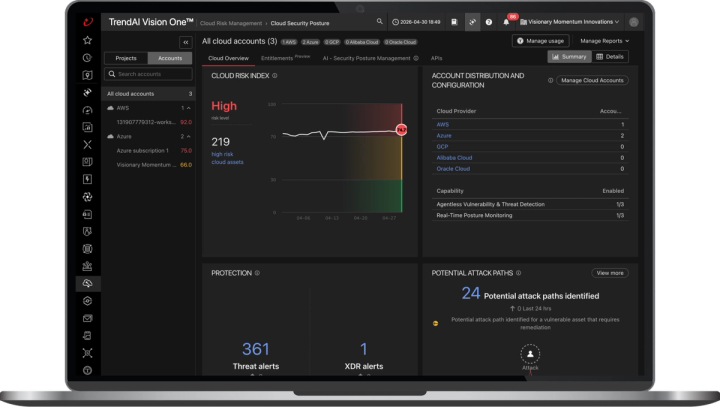Click info icon beside Manage Cloud Accounts
The image size is (720, 407).
point(550,80)
